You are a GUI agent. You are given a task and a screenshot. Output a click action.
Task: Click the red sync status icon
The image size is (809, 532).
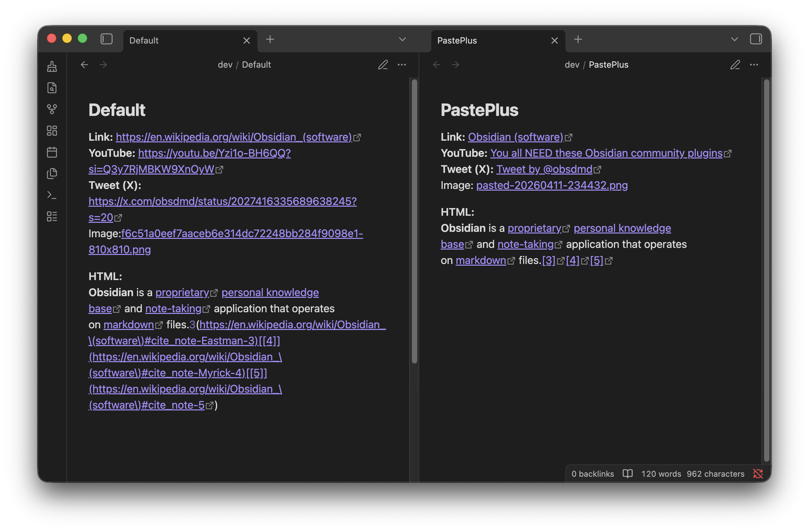(758, 474)
